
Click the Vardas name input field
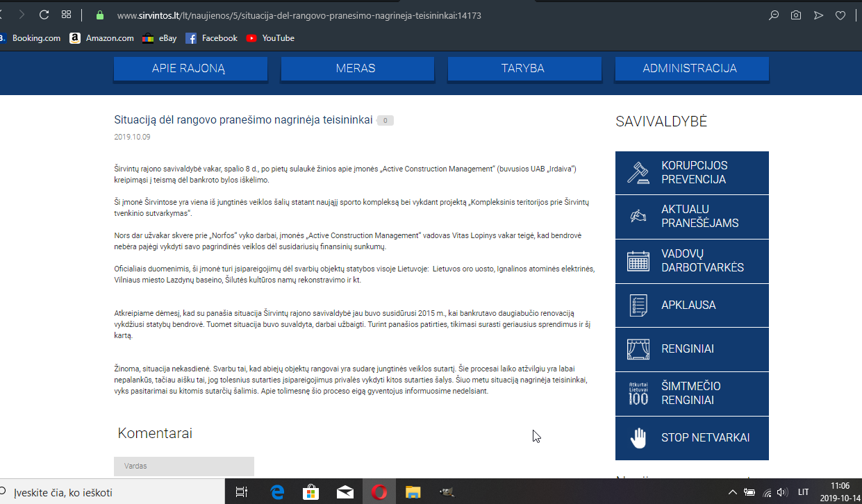tap(184, 467)
